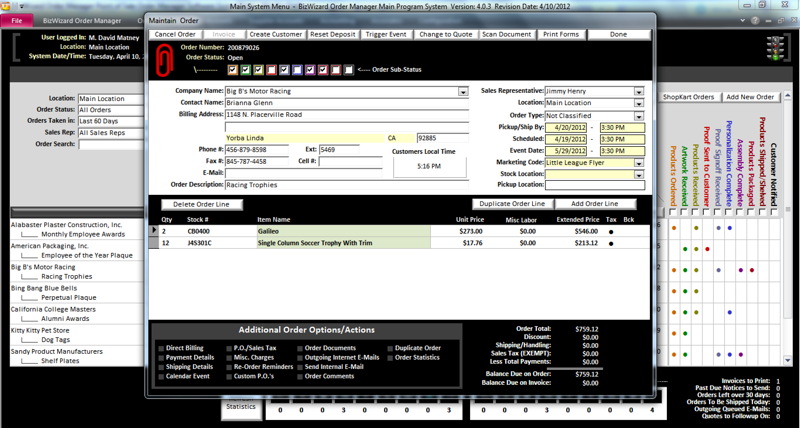Check the Shipping Details option
Image resolution: width=800 pixels, height=428 pixels.
click(161, 367)
